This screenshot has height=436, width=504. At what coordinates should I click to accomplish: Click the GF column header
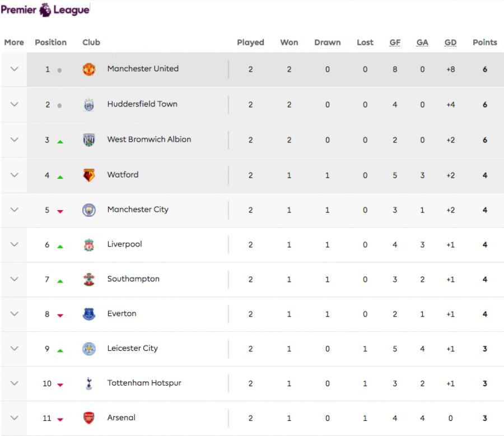coord(395,43)
